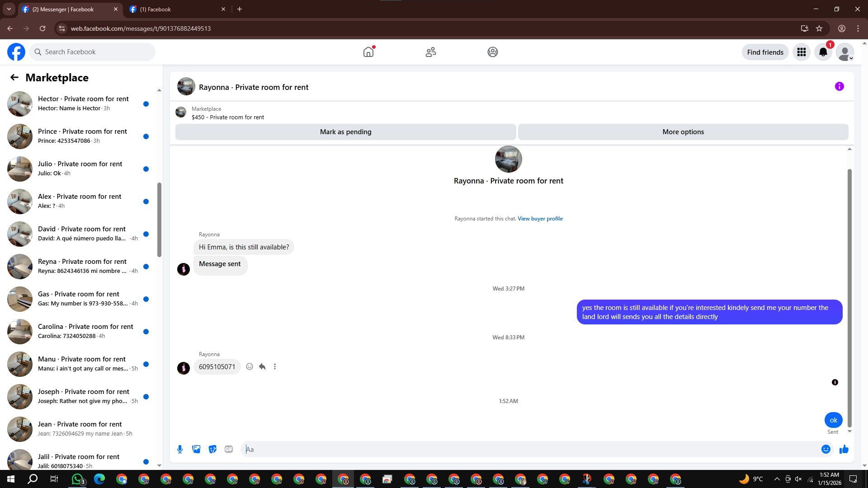Reply to the 6095105071 message
The width and height of the screenshot is (868, 488).
[x=262, y=366]
